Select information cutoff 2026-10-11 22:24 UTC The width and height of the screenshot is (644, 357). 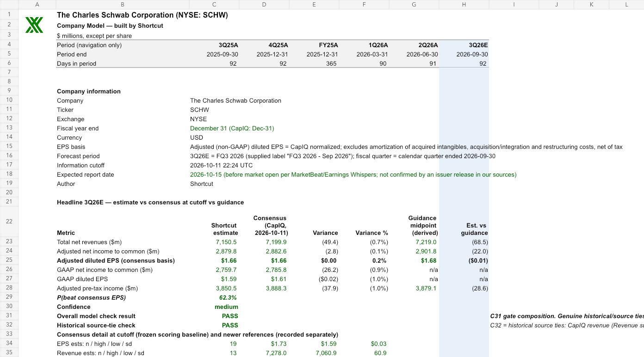click(221, 165)
